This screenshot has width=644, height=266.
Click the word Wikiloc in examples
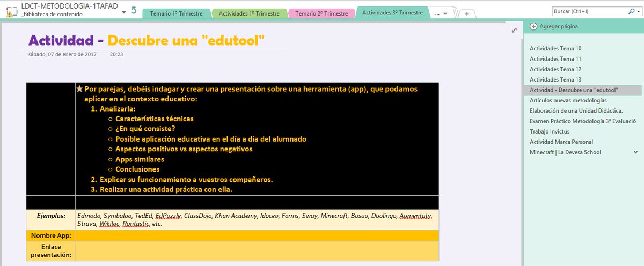point(109,224)
